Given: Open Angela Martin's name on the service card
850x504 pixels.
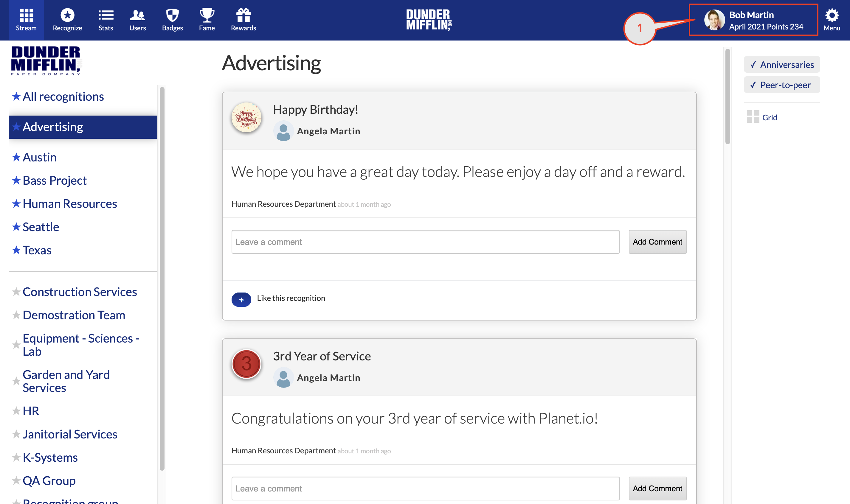Looking at the screenshot, I should tap(328, 378).
